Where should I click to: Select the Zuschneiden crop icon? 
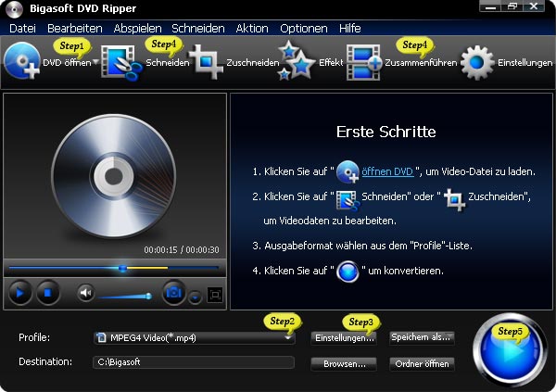pyautogui.click(x=207, y=61)
